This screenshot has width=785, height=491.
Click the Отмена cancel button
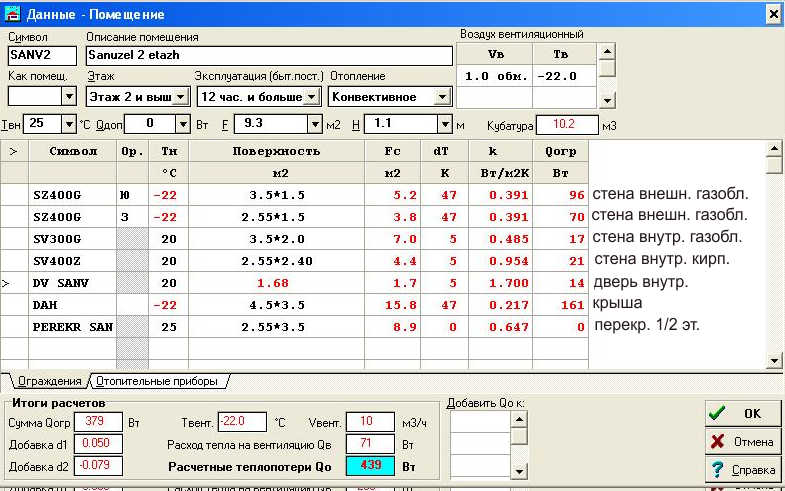coord(742,441)
